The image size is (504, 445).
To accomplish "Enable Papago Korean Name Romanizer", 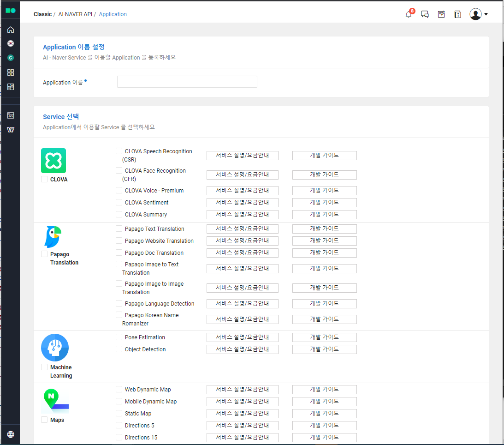I will 119,315.
